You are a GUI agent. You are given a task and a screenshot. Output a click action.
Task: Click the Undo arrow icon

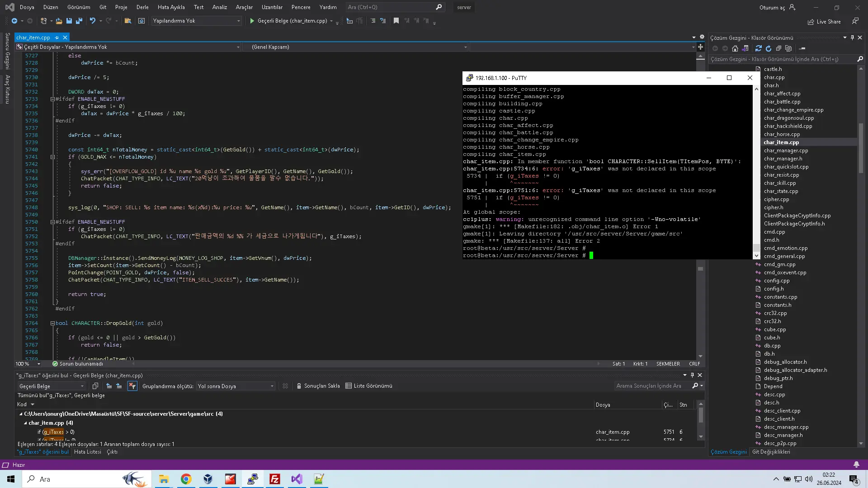92,21
